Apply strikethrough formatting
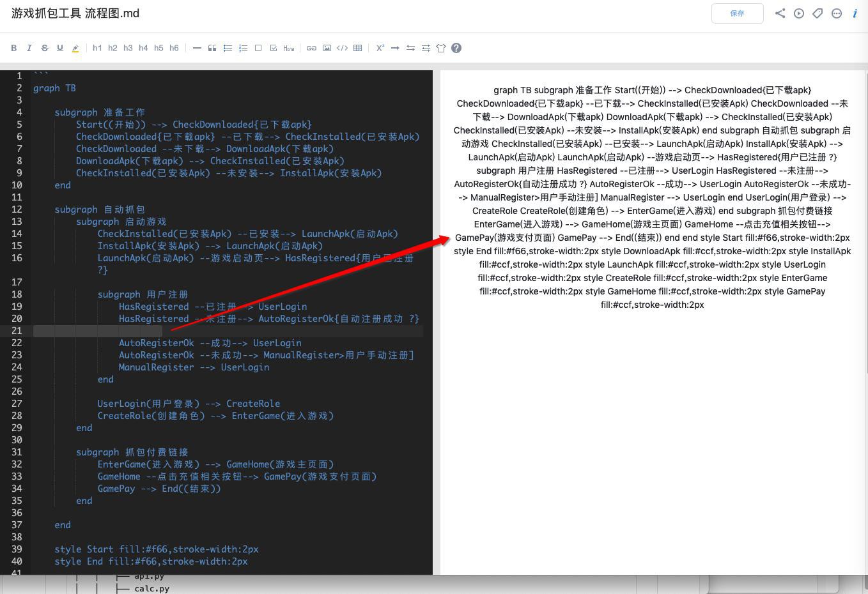 [x=44, y=48]
